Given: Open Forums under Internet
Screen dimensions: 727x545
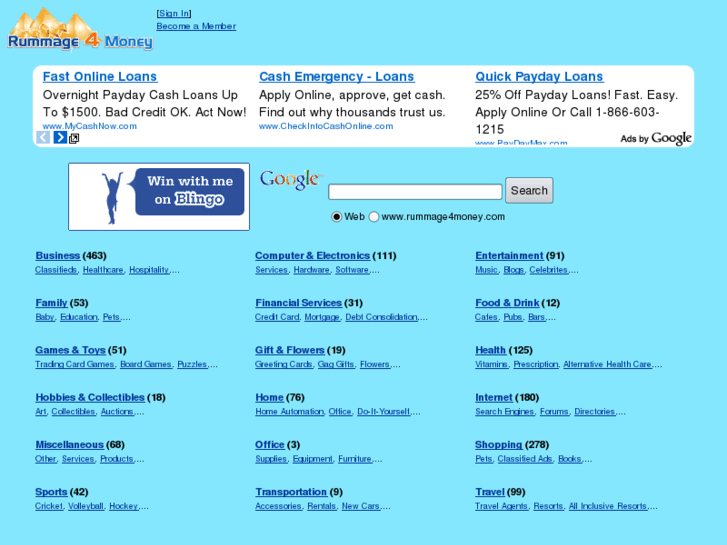Looking at the screenshot, I should (x=554, y=412).
